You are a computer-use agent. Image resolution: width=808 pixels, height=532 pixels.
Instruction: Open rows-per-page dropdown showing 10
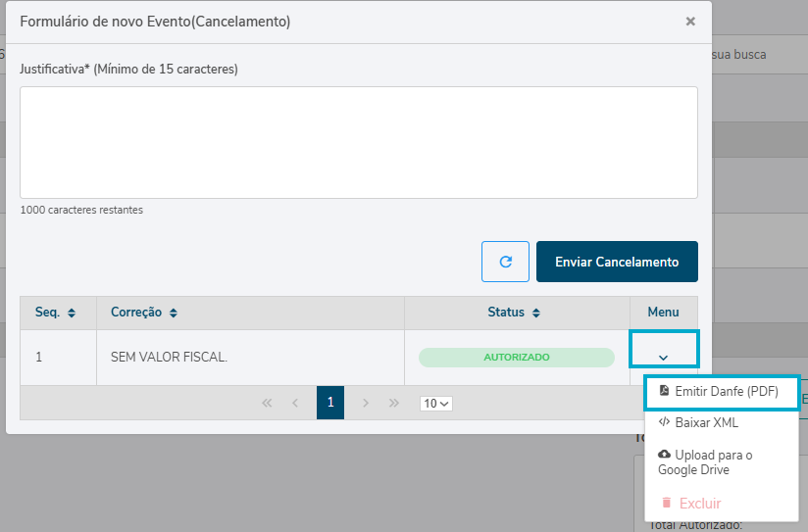pyautogui.click(x=435, y=404)
